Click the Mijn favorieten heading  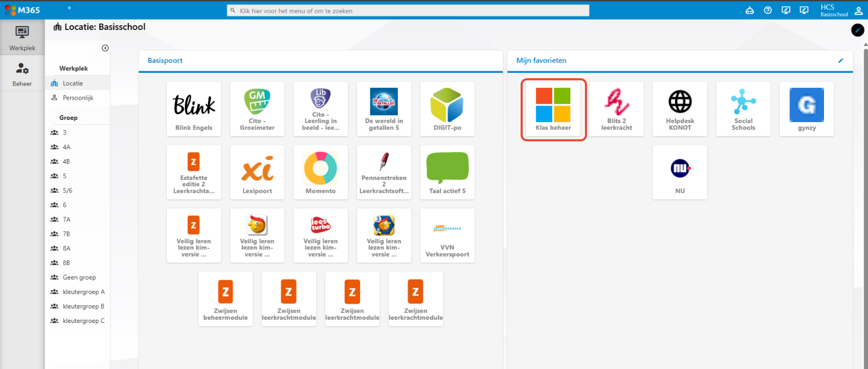click(x=541, y=61)
